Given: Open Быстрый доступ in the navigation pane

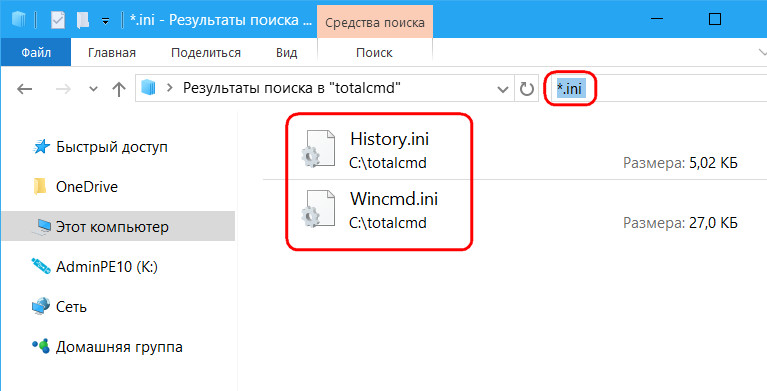Looking at the screenshot, I should [112, 147].
